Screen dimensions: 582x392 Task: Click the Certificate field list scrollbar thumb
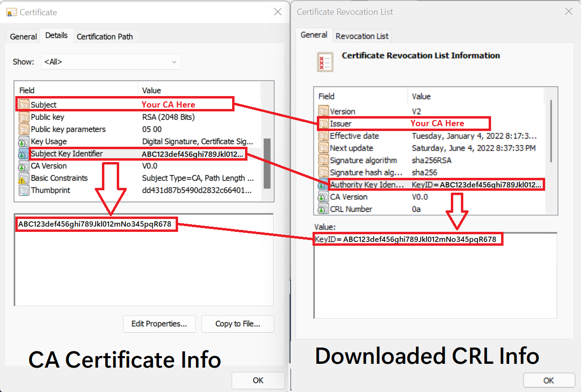[267, 163]
